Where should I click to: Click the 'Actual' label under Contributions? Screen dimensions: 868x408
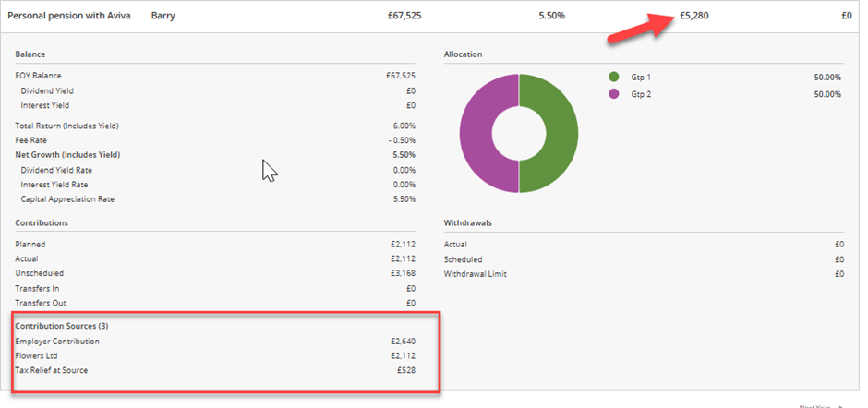point(27,258)
